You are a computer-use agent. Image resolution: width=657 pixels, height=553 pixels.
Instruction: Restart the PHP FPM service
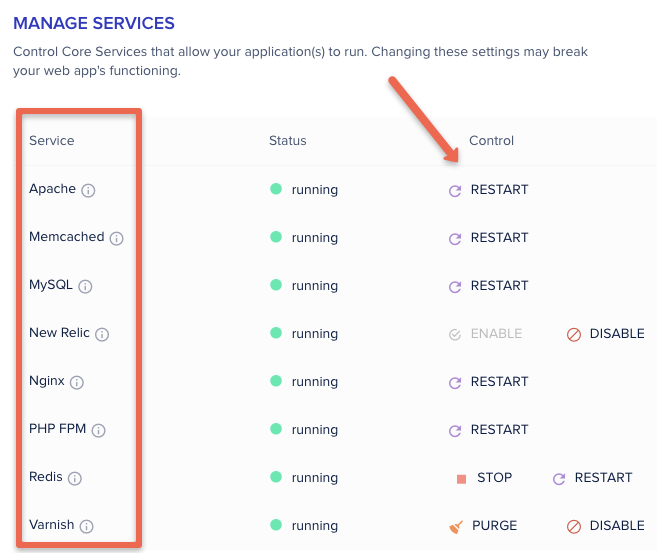(489, 430)
